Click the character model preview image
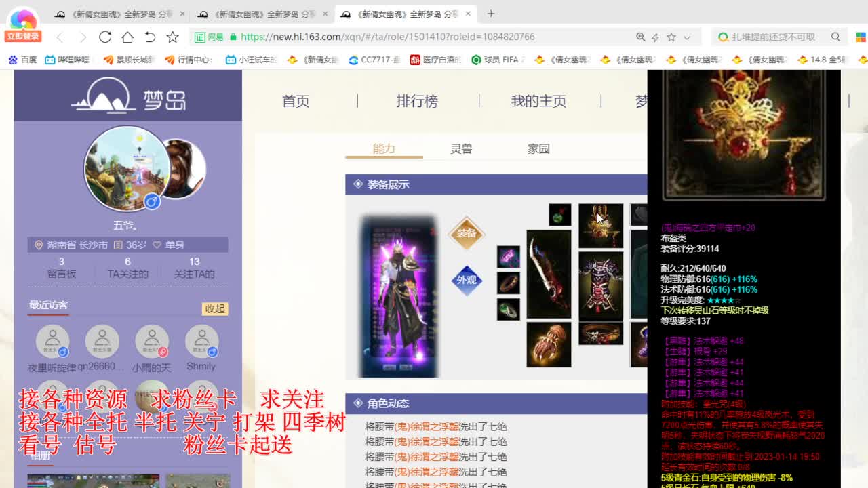868x488 pixels. [x=399, y=296]
